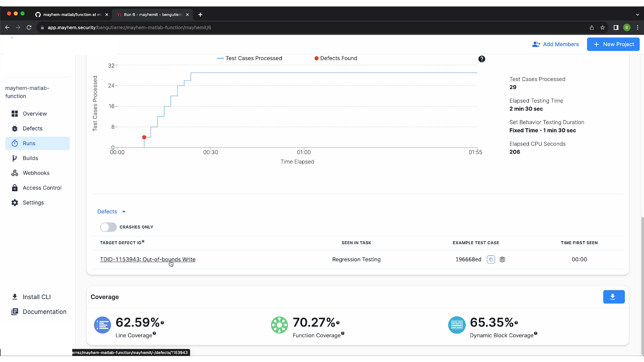Image resolution: width=644 pixels, height=362 pixels.
Task: Click the Seen In Task column header
Action: coord(356,243)
